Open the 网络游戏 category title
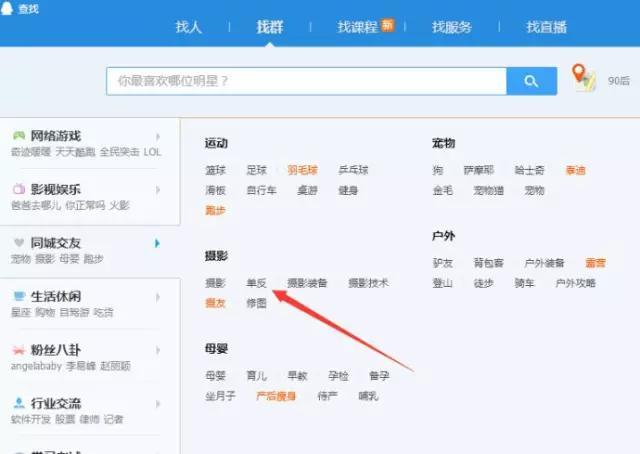This screenshot has height=454, width=640. (x=56, y=136)
